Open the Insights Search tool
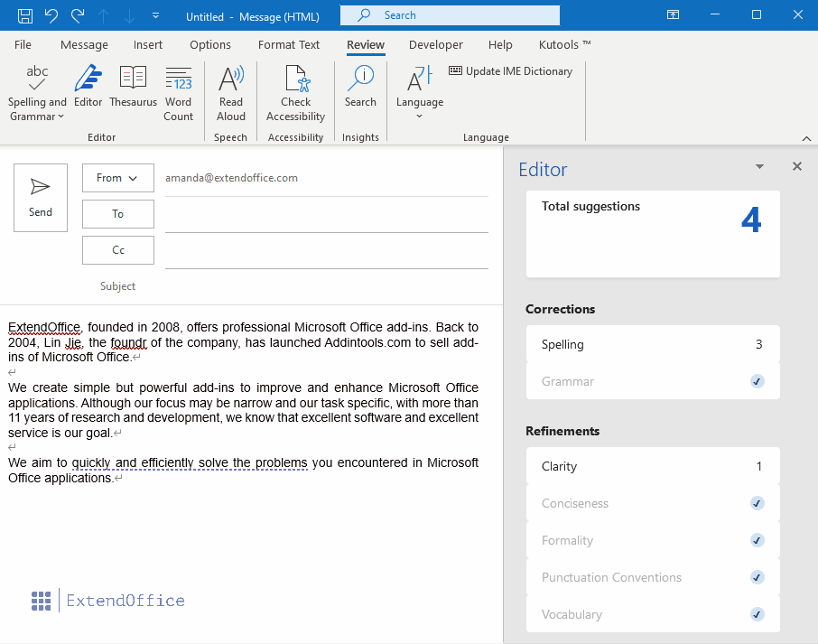The width and height of the screenshot is (818, 644). coord(360,88)
